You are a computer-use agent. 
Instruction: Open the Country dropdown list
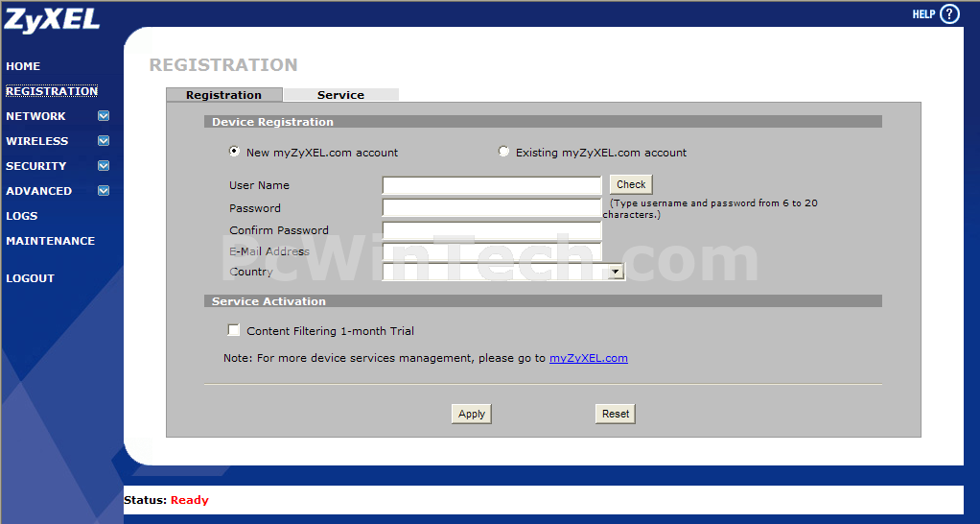click(x=503, y=272)
